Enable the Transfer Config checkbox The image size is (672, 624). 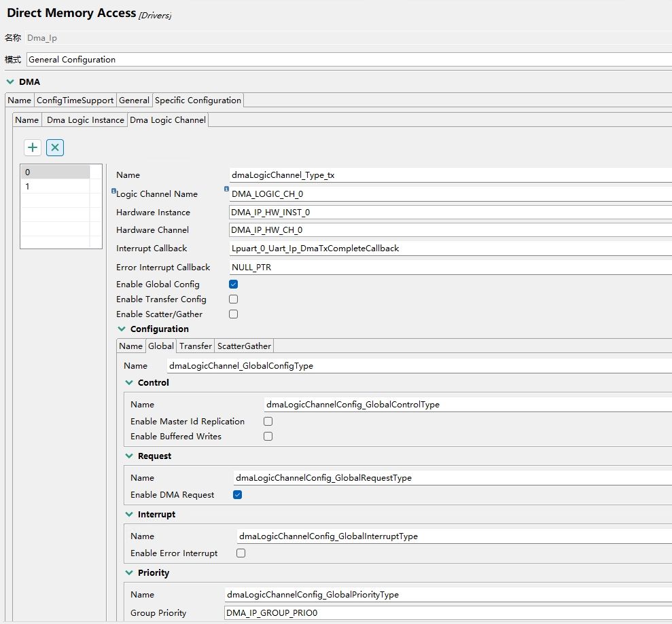pos(234,299)
